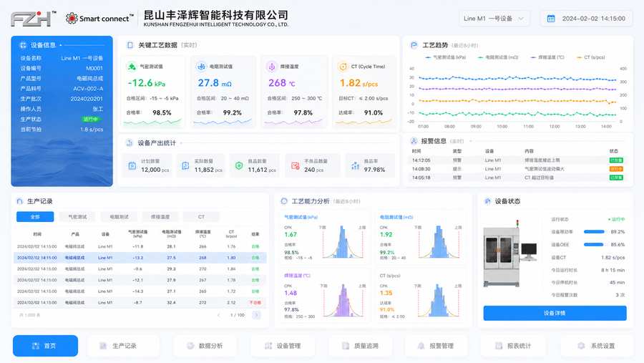Open the 首页 navigation button
Image resolution: width=644 pixels, height=363 pixels.
[x=45, y=346]
